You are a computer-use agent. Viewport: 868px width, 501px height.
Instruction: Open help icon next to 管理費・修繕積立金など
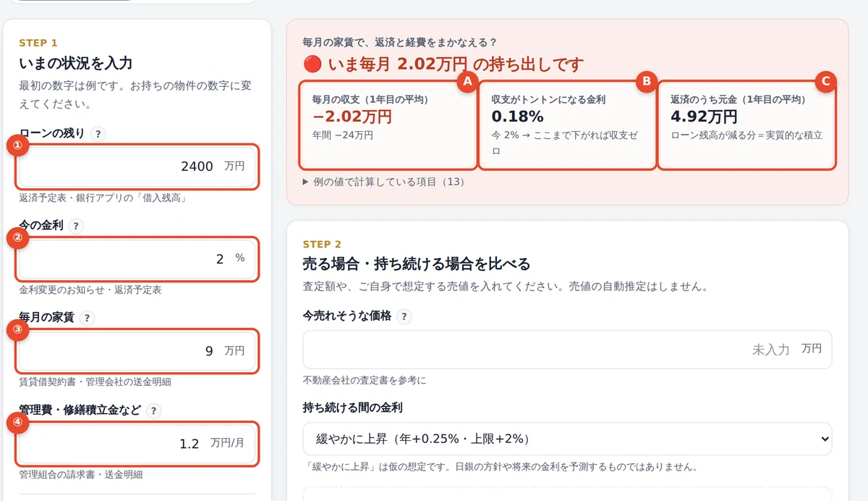[x=153, y=411]
